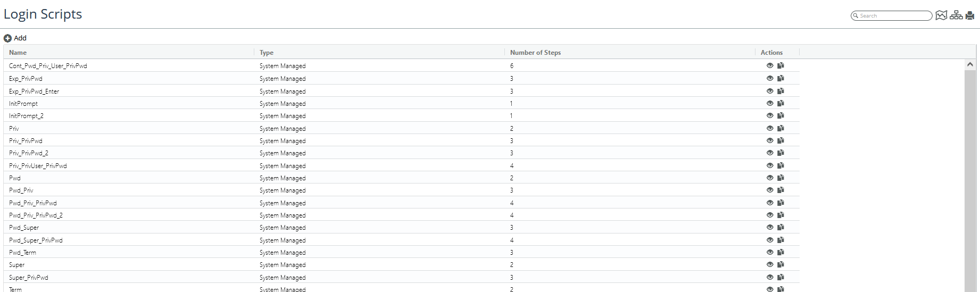
Task: Open the network topology hierarchy icon
Action: pyautogui.click(x=956, y=15)
